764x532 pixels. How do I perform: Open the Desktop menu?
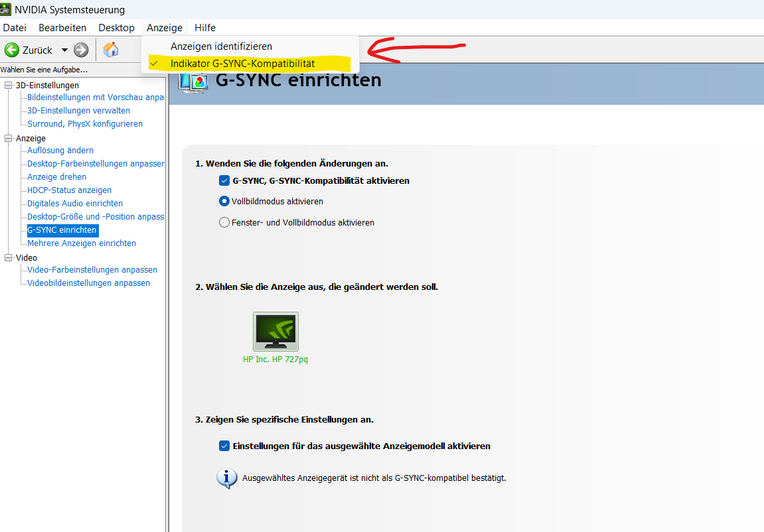click(116, 28)
